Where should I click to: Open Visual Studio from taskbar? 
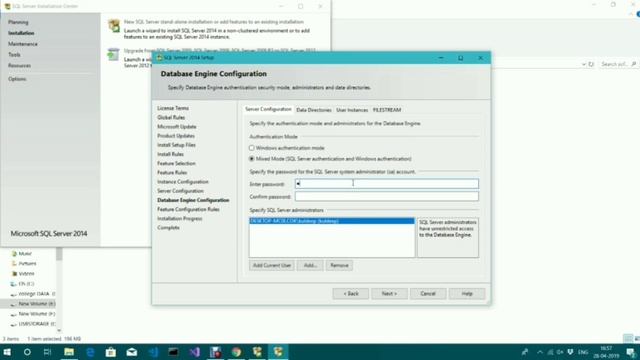195,352
